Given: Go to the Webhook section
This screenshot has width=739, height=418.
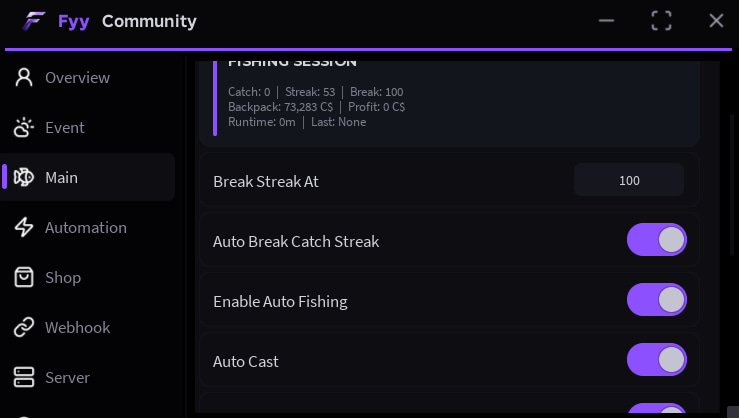Looking at the screenshot, I should pos(77,327).
